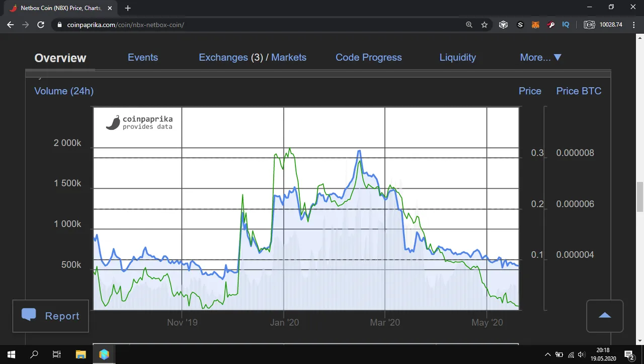Click the scroll-to-top arrow button
644x364 pixels.
605,316
